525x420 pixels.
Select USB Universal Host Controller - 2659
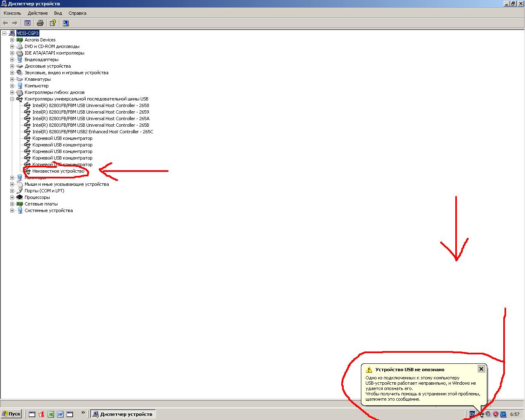(91, 112)
